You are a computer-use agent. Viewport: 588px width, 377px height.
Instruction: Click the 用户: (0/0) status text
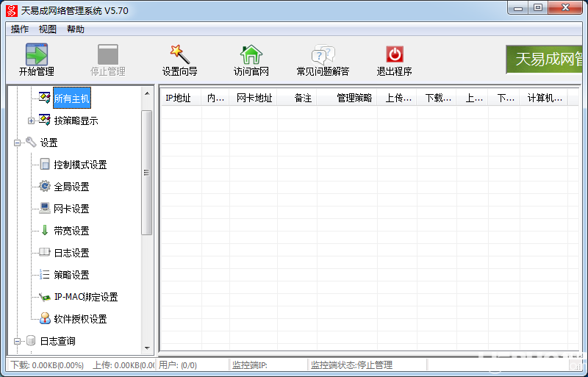tap(177, 365)
